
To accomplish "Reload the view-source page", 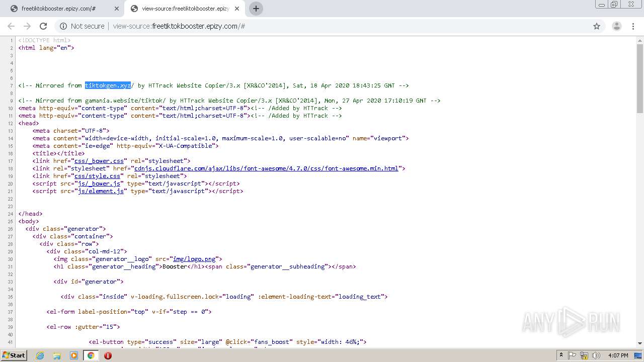I will click(x=43, y=26).
